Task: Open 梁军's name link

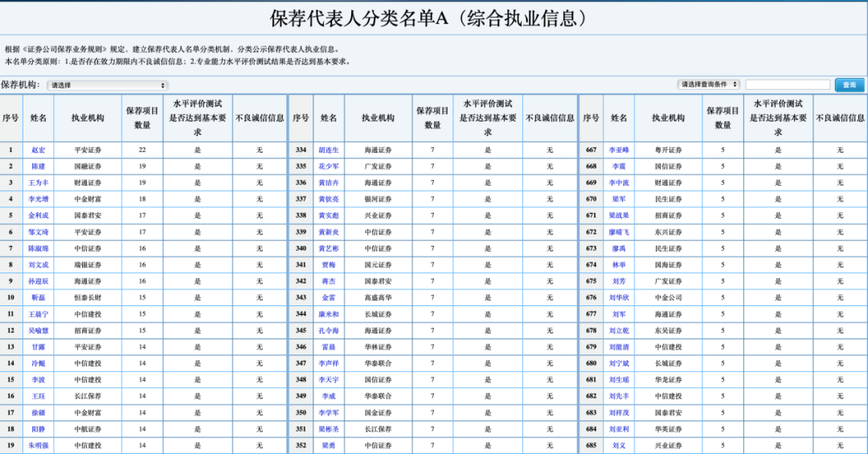Action: coord(619,198)
